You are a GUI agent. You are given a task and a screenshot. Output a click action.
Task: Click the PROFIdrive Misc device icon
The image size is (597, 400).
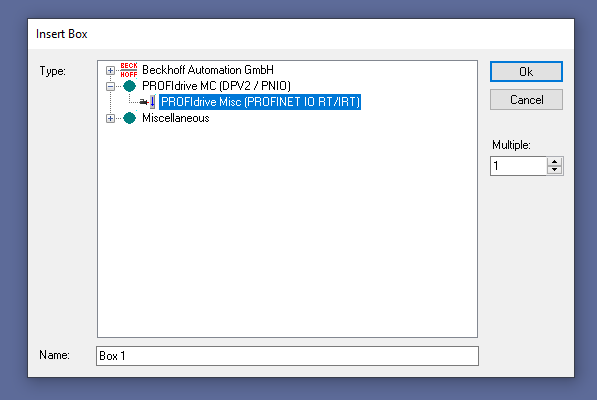click(x=148, y=102)
